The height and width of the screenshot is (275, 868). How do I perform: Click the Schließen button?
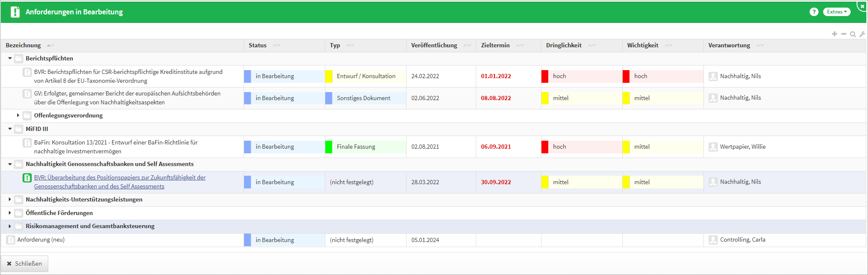click(x=25, y=264)
